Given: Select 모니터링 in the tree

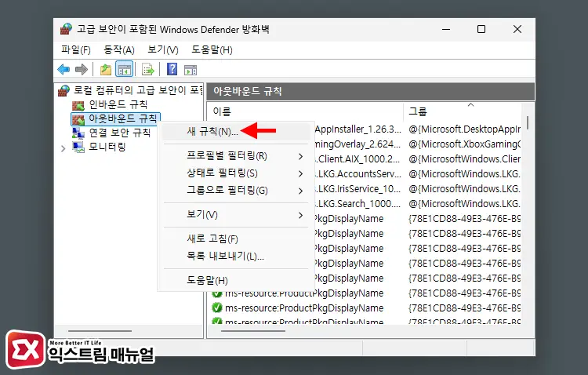Looking at the screenshot, I should (x=107, y=147).
